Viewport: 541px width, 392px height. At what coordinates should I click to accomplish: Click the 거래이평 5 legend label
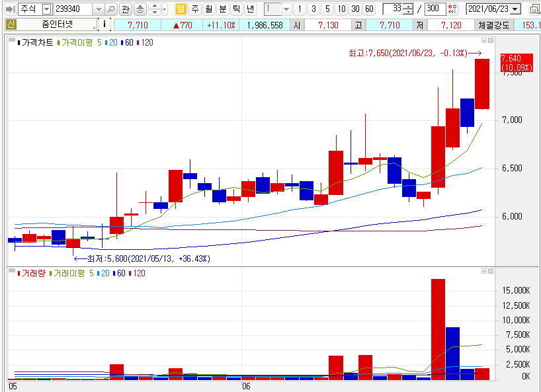[x=73, y=274]
